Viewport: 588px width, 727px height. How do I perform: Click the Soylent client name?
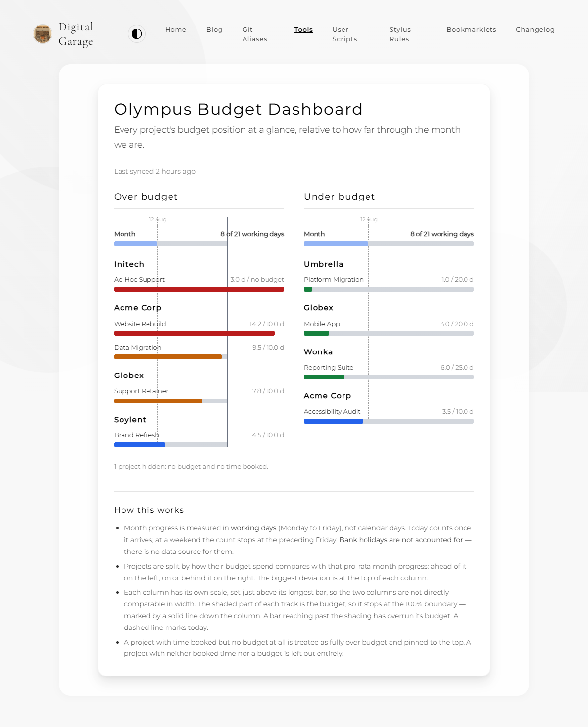click(x=130, y=420)
